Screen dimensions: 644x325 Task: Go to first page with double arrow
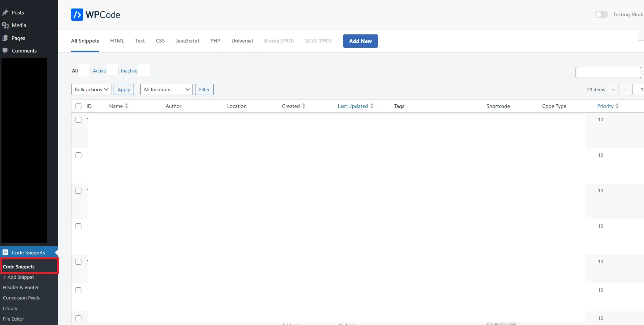(x=613, y=89)
